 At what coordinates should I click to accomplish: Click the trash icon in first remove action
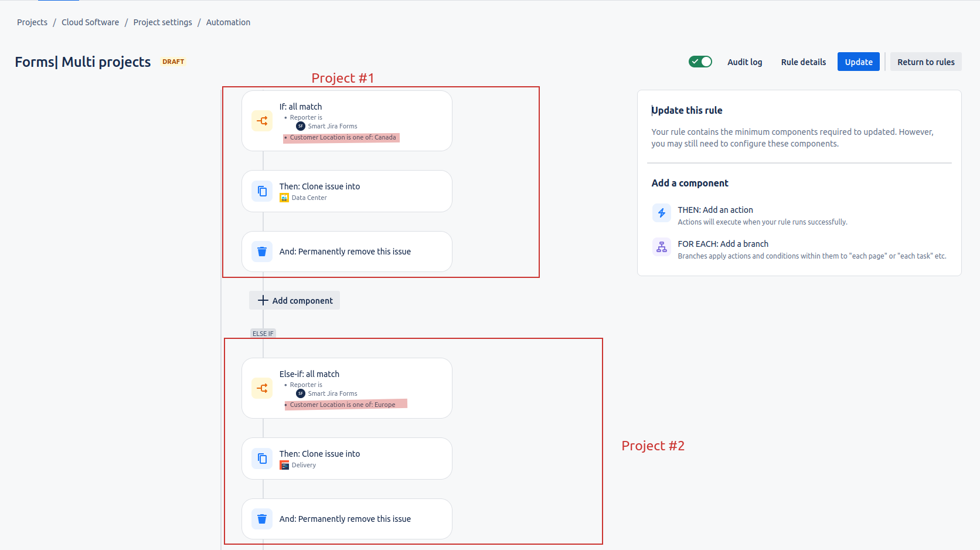pos(262,252)
